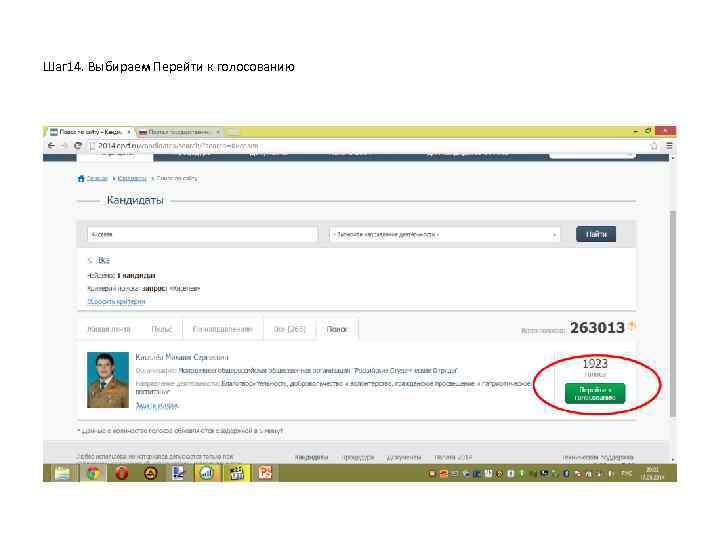Screen dimensions: 720x540
Task: Focus the candidate name search field
Action: point(202,234)
